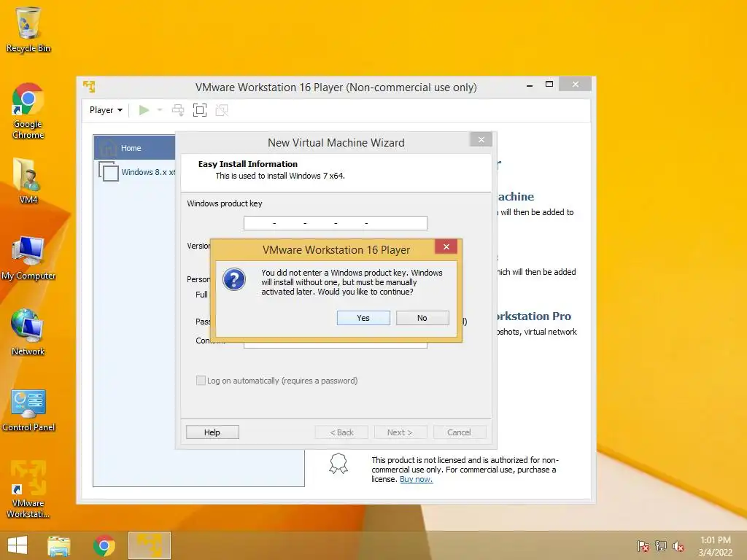Viewport: 747px width, 560px height.
Task: Close the New Virtual Machine Wizard window
Action: [481, 139]
